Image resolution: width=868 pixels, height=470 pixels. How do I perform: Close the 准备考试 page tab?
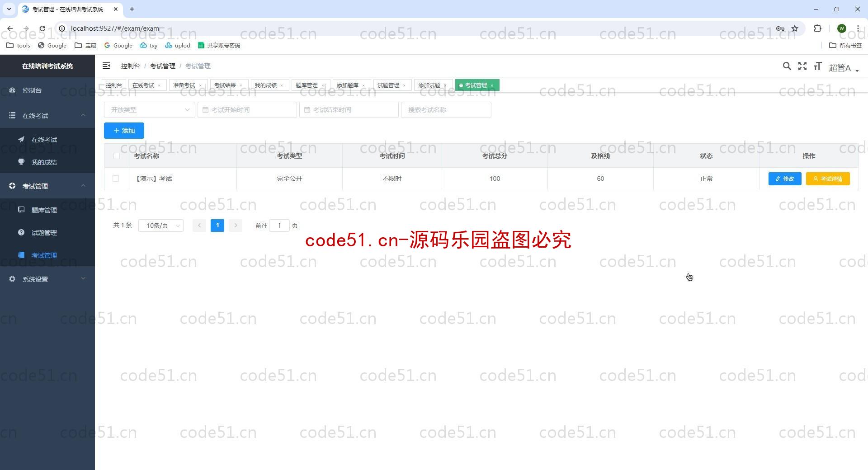click(200, 85)
